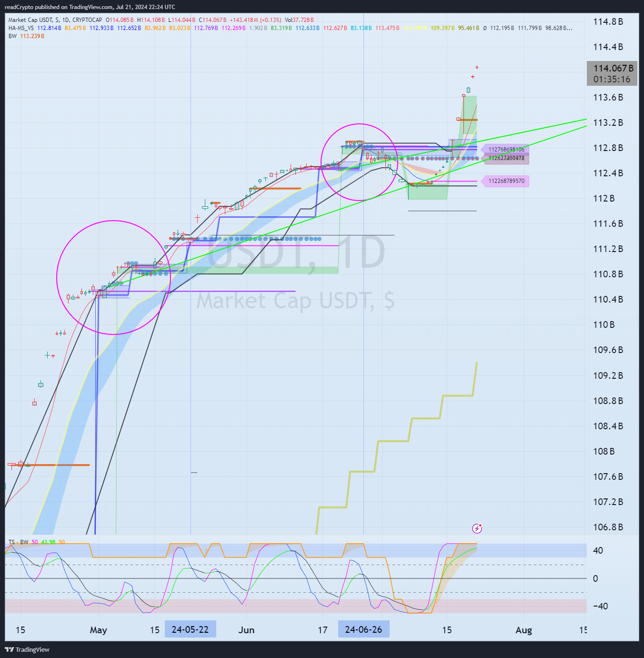
Task: Click the 110 B price axis label
Action: (x=604, y=324)
